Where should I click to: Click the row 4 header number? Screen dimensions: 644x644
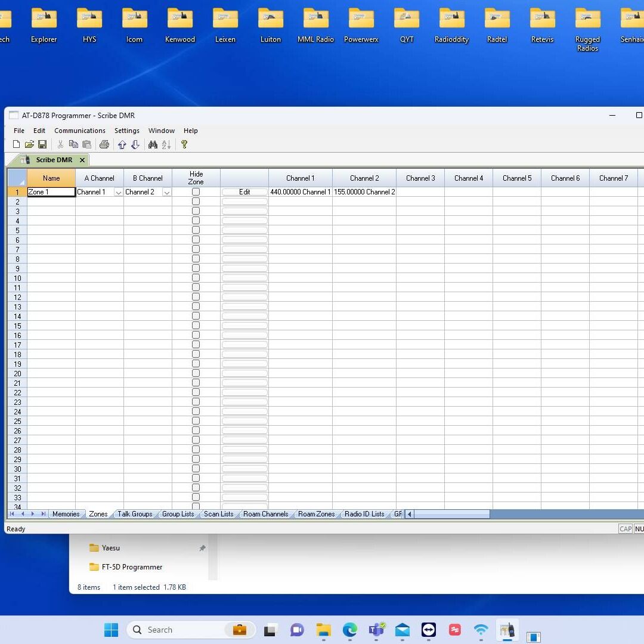[17, 221]
